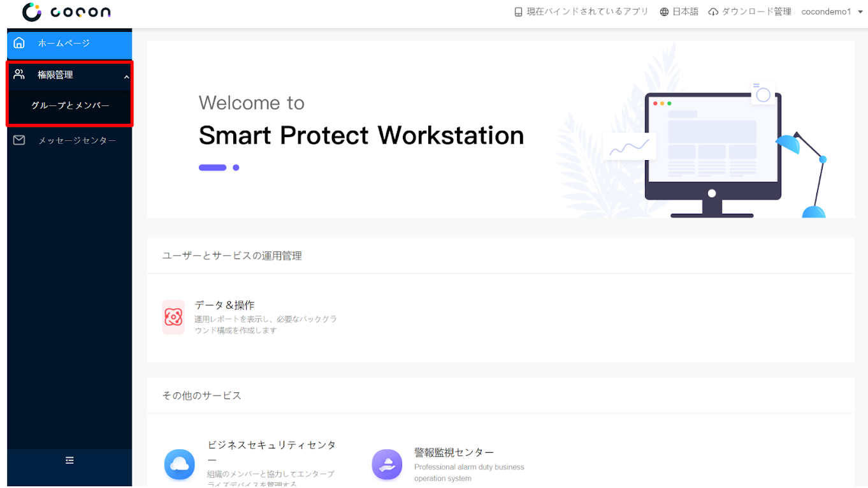Image resolution: width=868 pixels, height=488 pixels.
Task: Click the globe icon beside 日本語
Action: pyautogui.click(x=664, y=11)
